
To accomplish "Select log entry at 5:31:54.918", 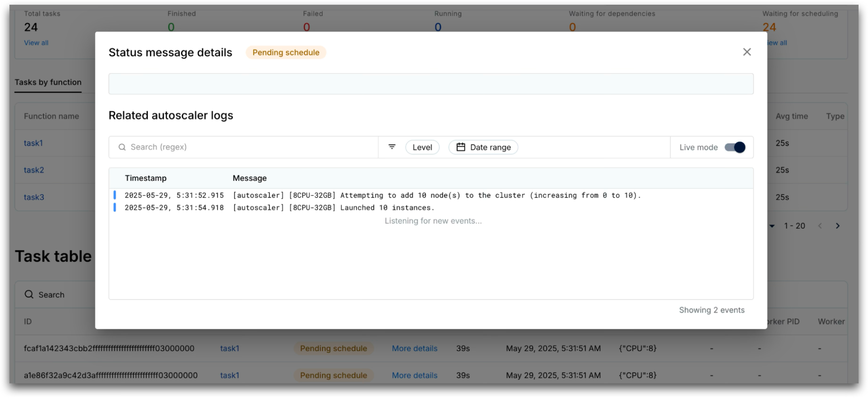I will pos(431,207).
